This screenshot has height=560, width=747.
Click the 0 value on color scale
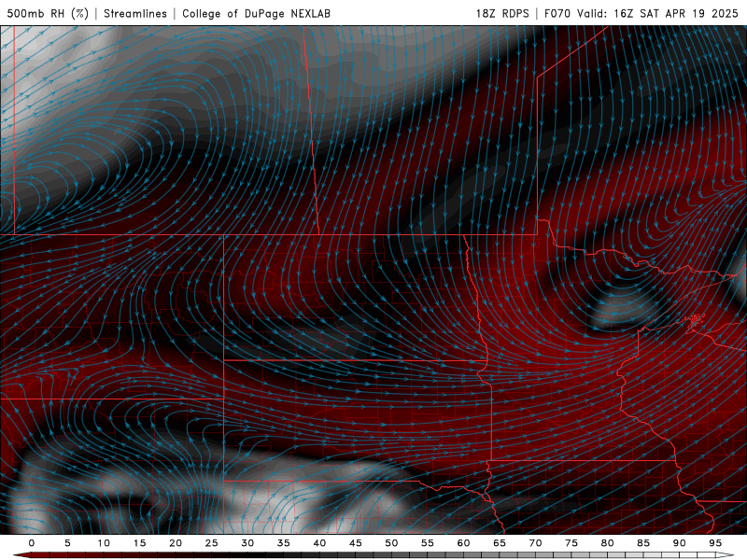point(32,543)
